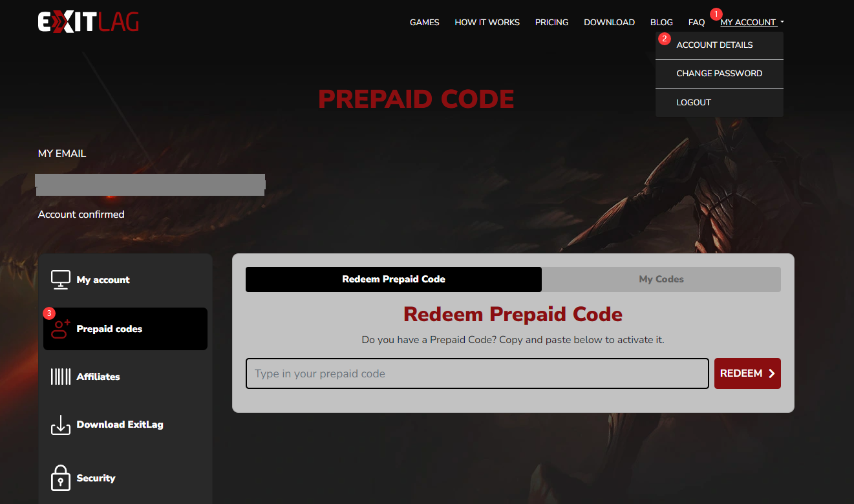The image size is (854, 504).
Task: Click the Affiliates barcode icon
Action: [x=61, y=377]
